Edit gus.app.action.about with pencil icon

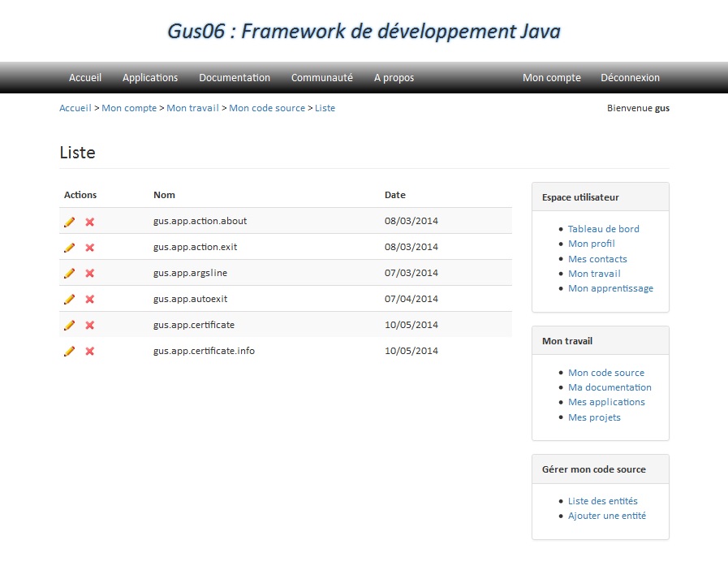coord(69,223)
